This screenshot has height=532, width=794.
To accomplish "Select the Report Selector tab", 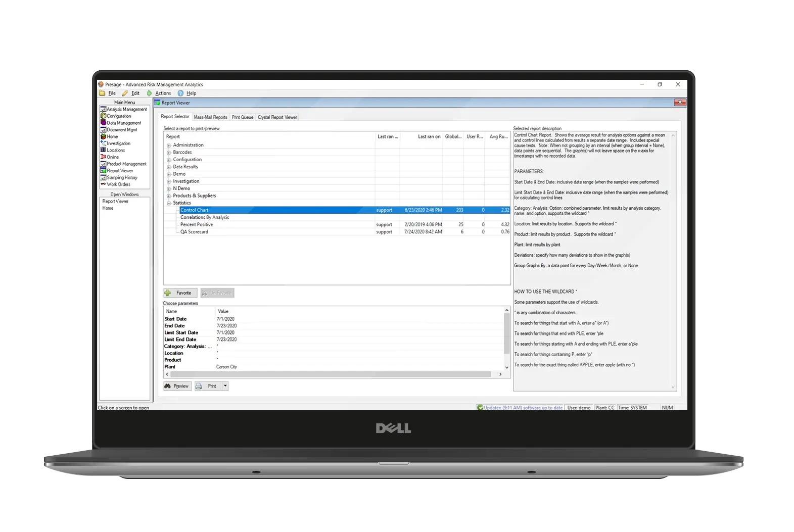I will (175, 117).
